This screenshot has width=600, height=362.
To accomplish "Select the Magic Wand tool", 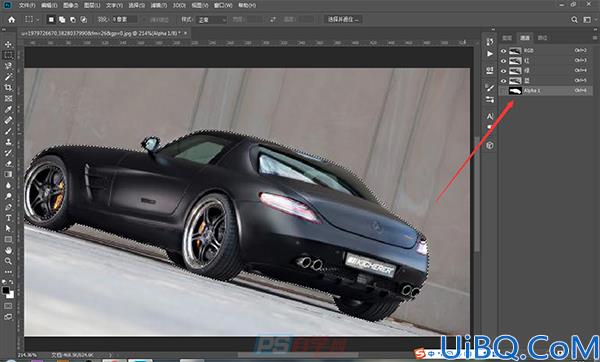I will (x=8, y=77).
